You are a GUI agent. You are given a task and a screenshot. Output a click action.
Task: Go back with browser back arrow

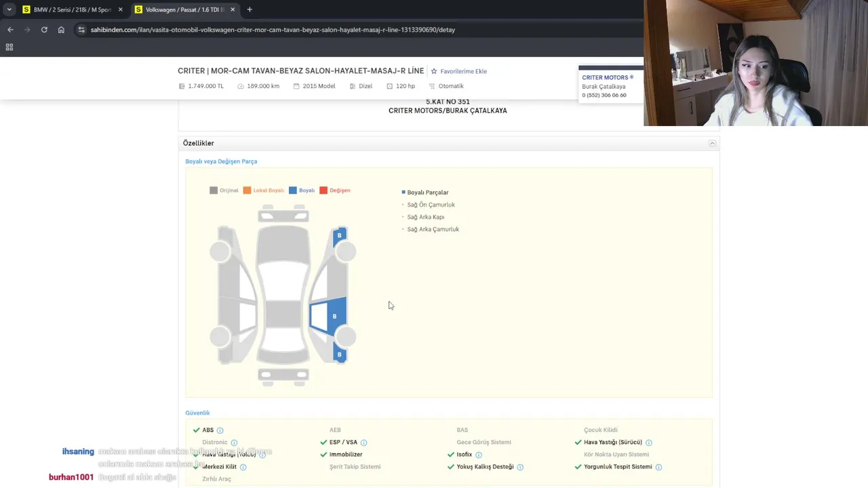[10, 30]
